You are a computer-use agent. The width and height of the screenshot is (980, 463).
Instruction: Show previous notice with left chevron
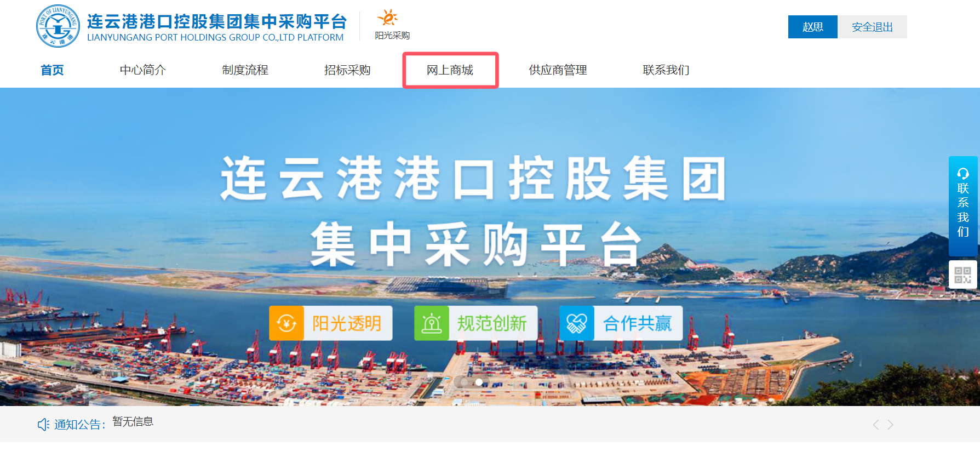pos(876,425)
